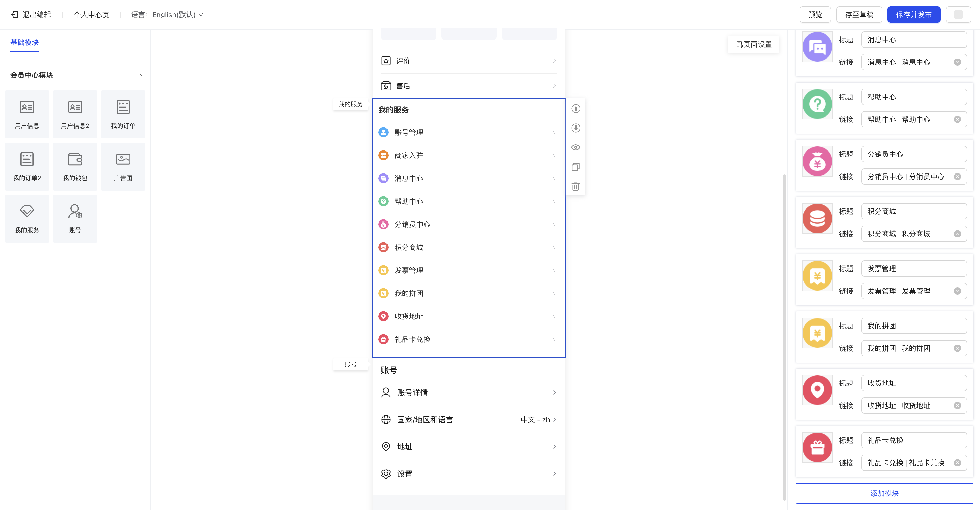This screenshot has height=510, width=980.
Task: Collapse the 会员中心模块 section
Action: point(142,75)
